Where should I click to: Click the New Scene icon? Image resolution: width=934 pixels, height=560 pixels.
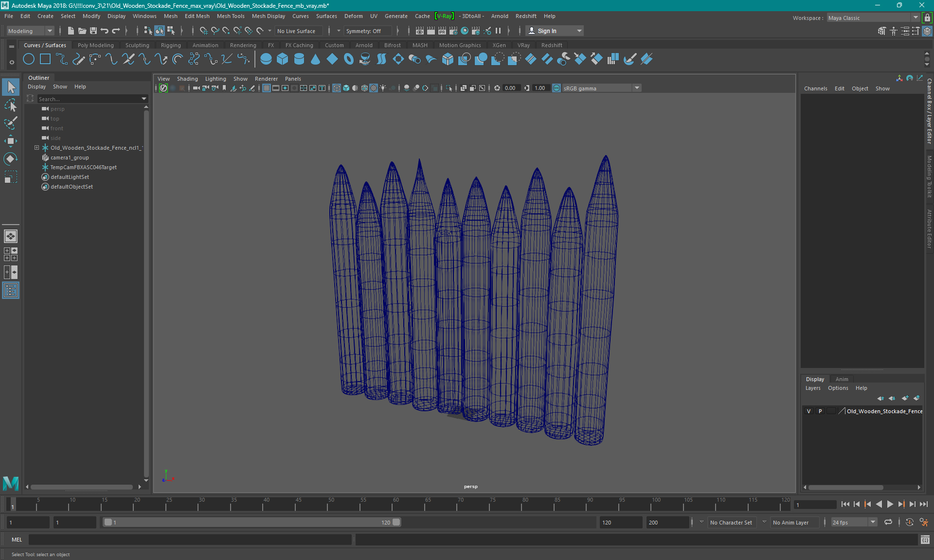(x=71, y=31)
